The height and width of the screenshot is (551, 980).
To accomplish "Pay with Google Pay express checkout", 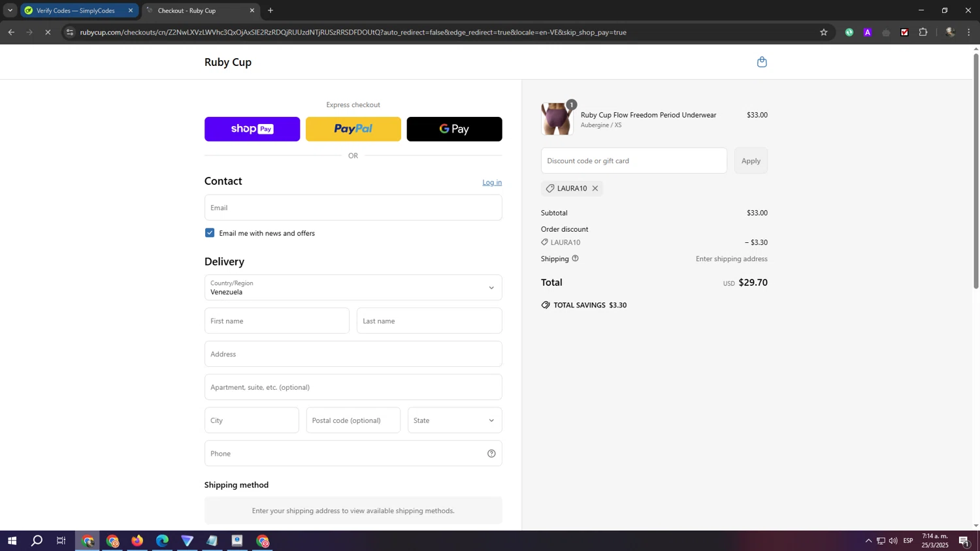I will tap(455, 129).
